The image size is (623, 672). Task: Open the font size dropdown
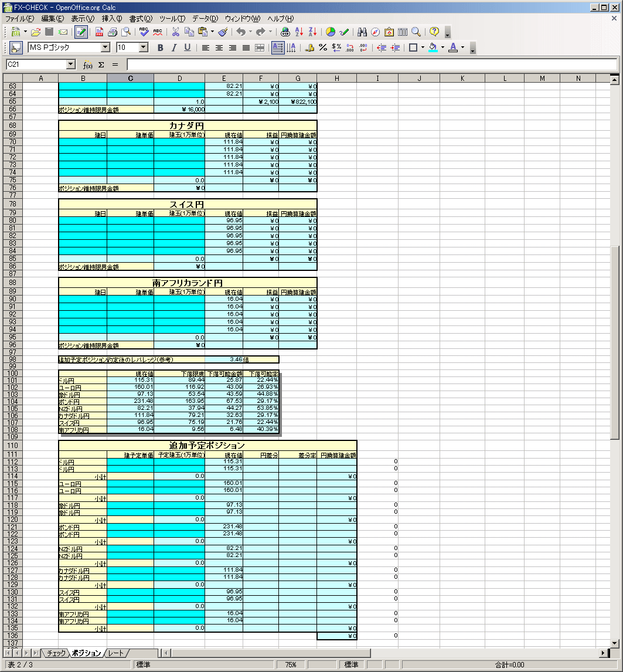pyautogui.click(x=144, y=47)
